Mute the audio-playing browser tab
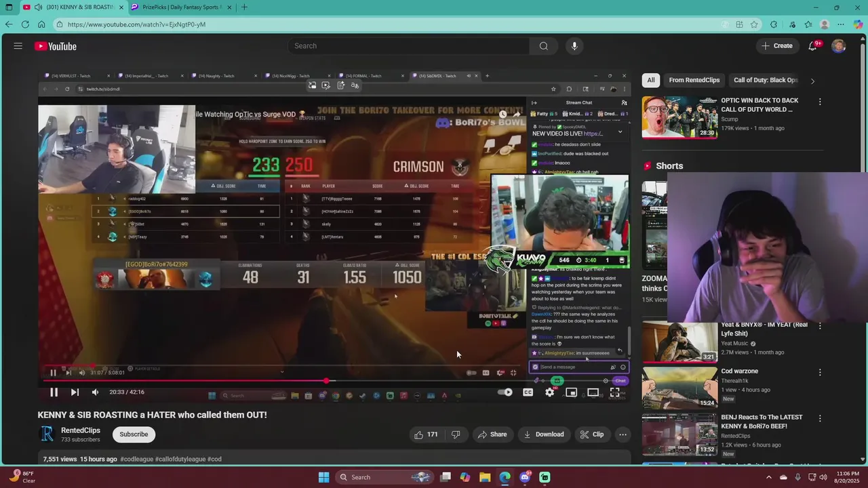The height and width of the screenshot is (488, 868). (38, 7)
